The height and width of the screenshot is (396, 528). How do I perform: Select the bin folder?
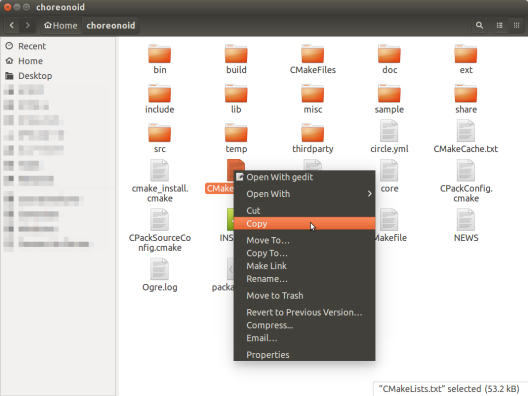160,59
